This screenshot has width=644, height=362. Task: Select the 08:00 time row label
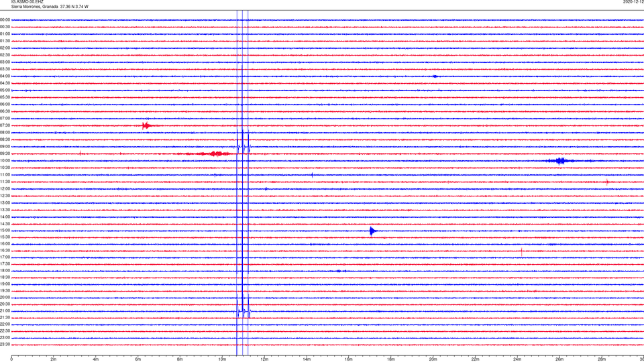(5, 133)
